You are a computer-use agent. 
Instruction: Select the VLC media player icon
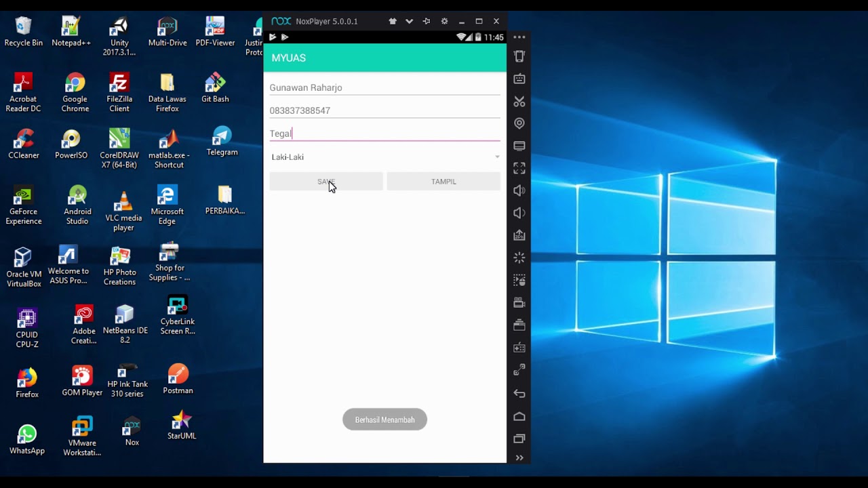click(123, 211)
